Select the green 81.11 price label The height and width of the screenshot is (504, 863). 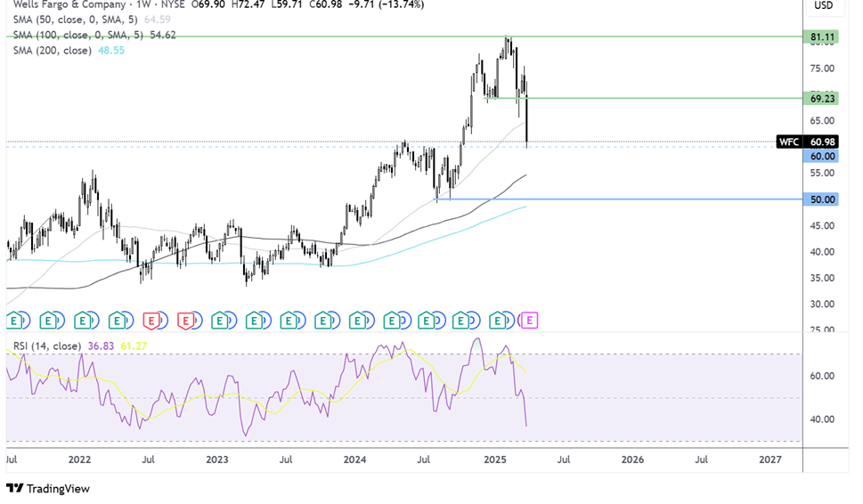point(820,37)
